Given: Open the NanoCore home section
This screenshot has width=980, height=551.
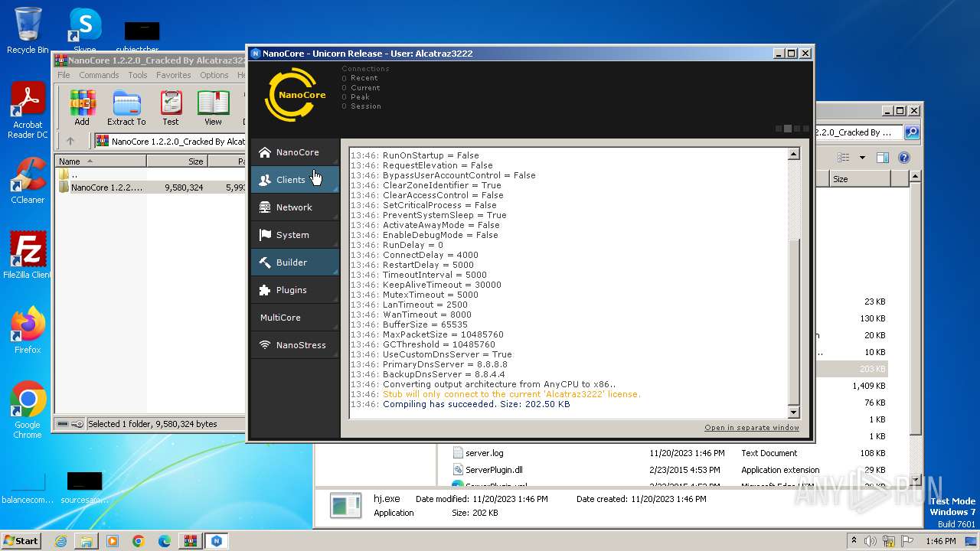Looking at the screenshot, I should point(295,152).
